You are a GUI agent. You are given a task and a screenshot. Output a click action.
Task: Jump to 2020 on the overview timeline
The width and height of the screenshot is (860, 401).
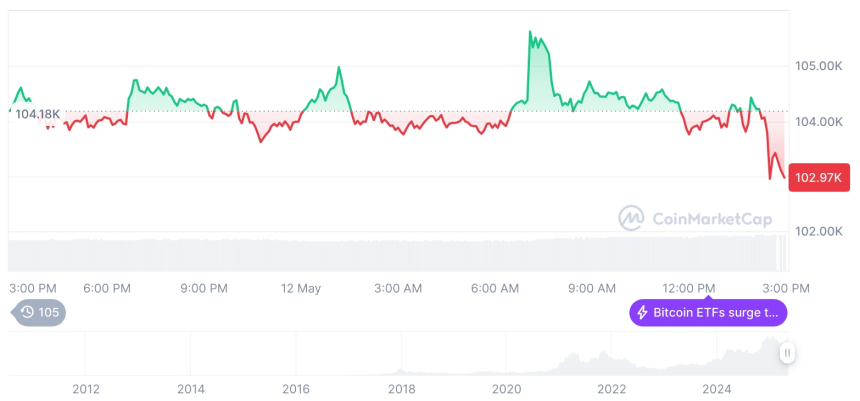507,389
